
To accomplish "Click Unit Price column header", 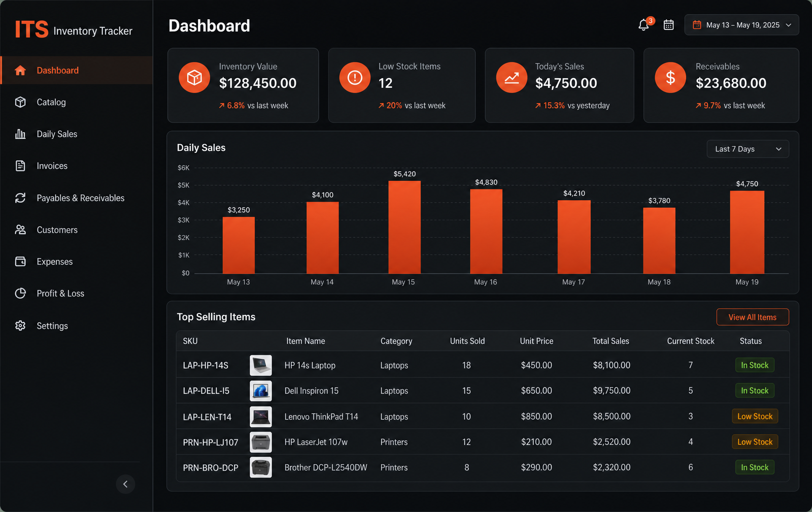I will (536, 341).
